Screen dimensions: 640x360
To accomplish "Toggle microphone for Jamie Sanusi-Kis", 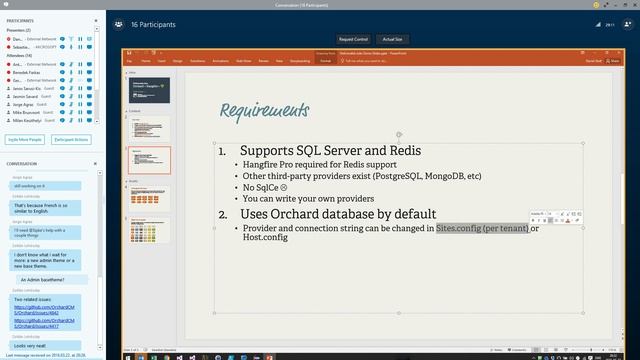I will coord(71,88).
